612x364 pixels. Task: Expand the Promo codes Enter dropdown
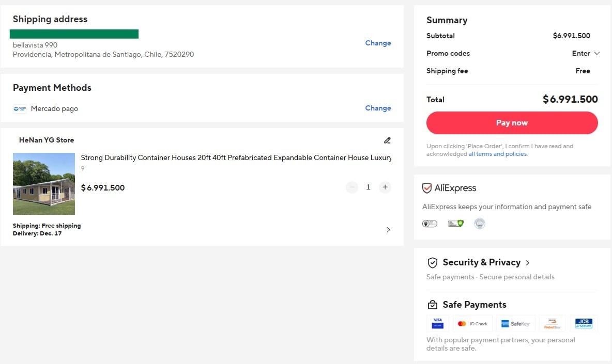tap(586, 54)
